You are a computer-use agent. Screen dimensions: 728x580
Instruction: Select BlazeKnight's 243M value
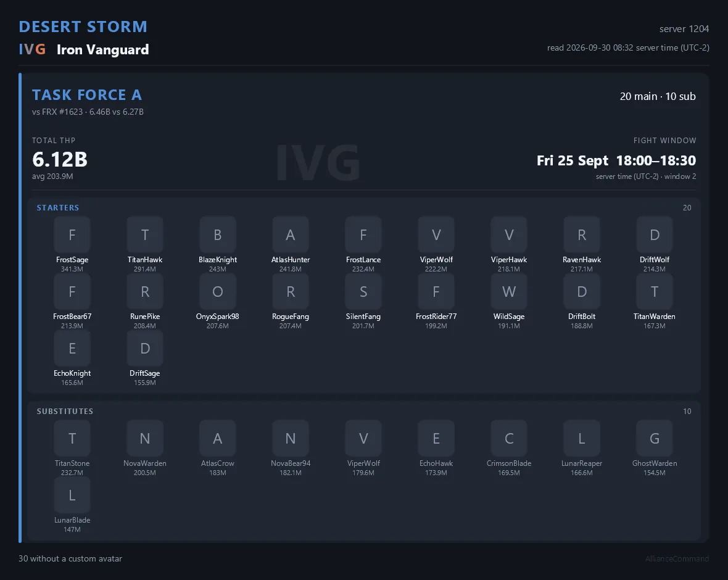[x=218, y=269]
